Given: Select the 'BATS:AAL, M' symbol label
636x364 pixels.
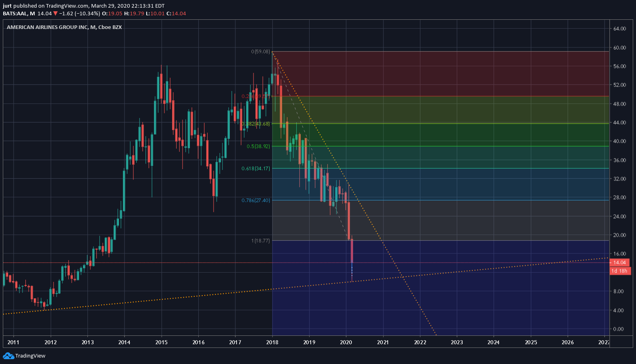Looking at the screenshot, I should tap(19, 13).
